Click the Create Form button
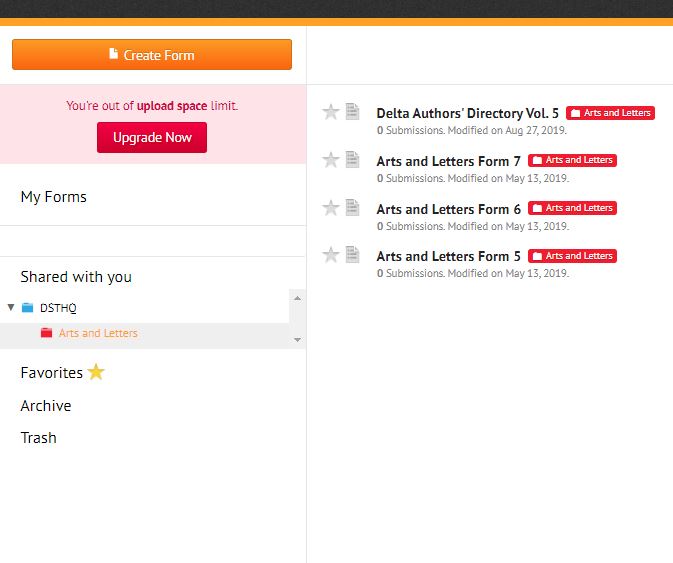Viewport: 673px width, 563px height. pos(152,54)
